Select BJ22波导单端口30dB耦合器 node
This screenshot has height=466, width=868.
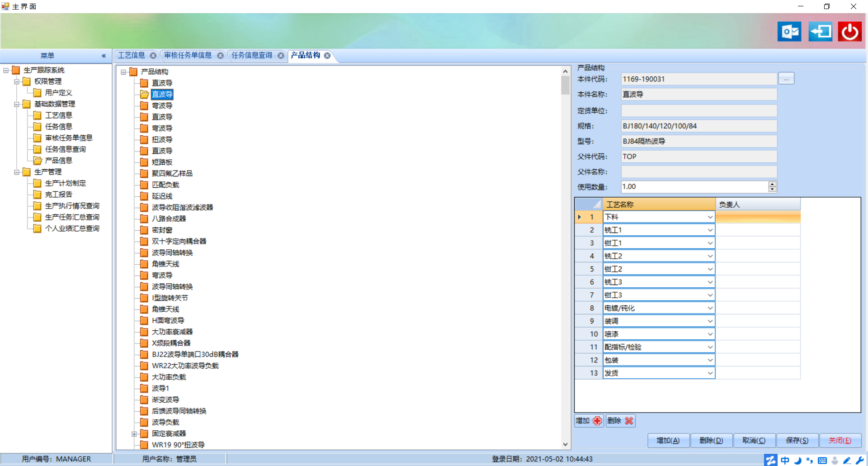[195, 354]
